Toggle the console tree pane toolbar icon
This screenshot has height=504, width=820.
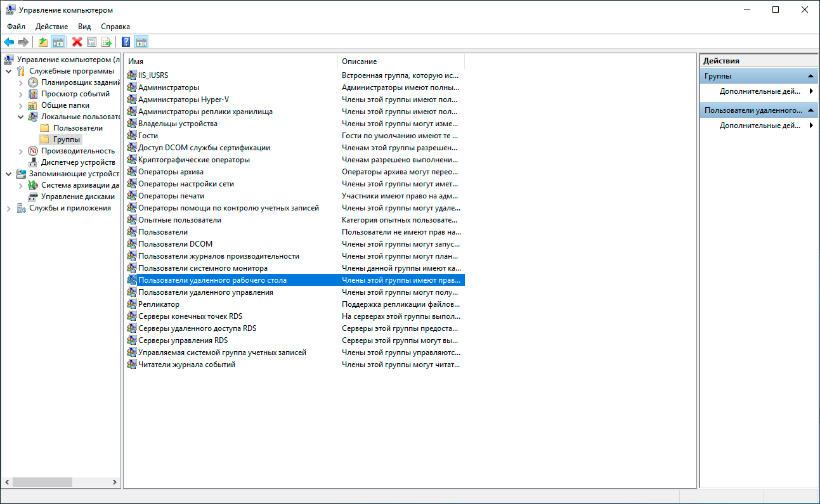coord(58,42)
